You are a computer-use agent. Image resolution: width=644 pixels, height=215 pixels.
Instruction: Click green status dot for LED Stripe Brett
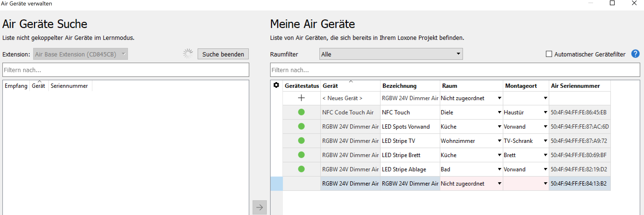pyautogui.click(x=301, y=155)
